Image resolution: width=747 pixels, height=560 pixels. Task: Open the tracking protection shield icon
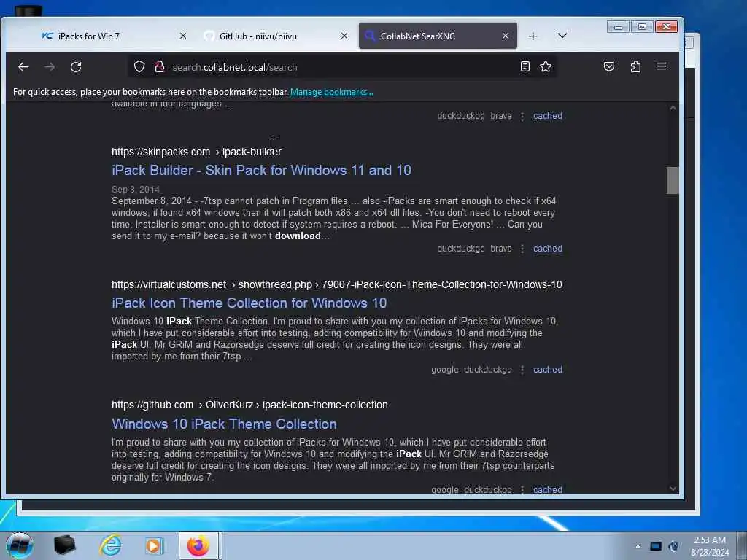tap(139, 66)
